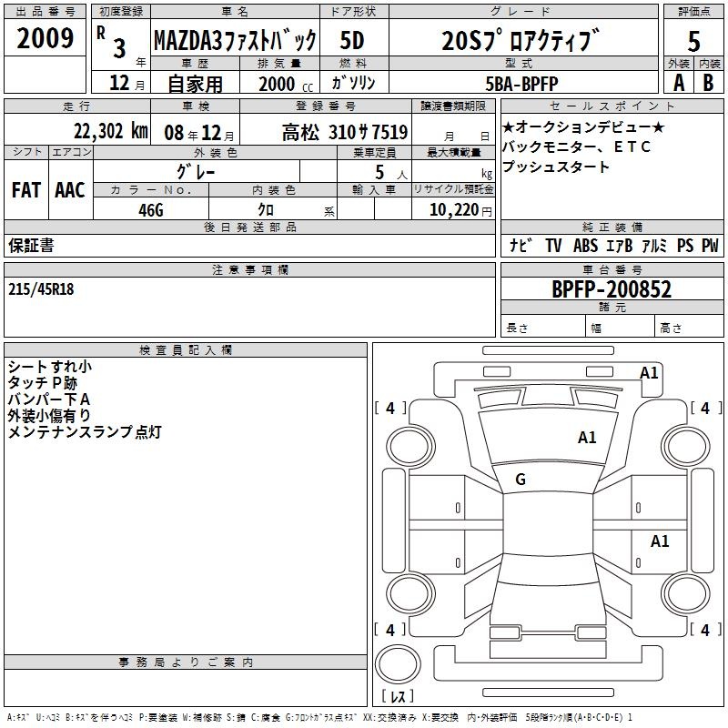Click the G mark on the windshield
Viewport: 728px width, 728px height.
(520, 480)
